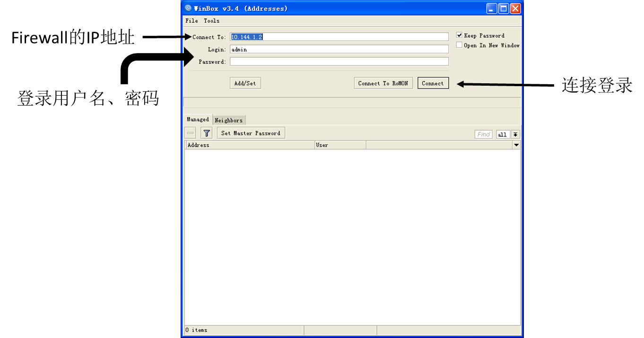Viewport: 644px width, 338px height.
Task: Close the WinBox window
Action: [x=515, y=9]
